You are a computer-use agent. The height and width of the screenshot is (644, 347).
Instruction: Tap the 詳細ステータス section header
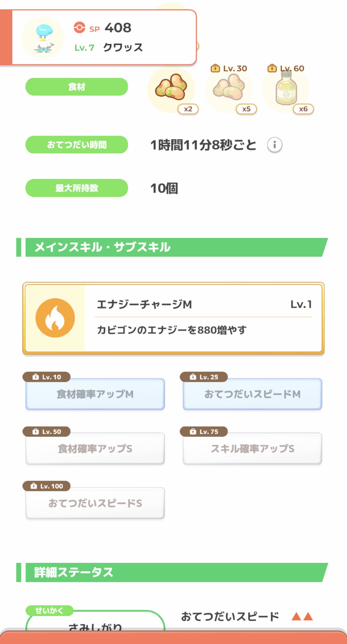tap(173, 572)
